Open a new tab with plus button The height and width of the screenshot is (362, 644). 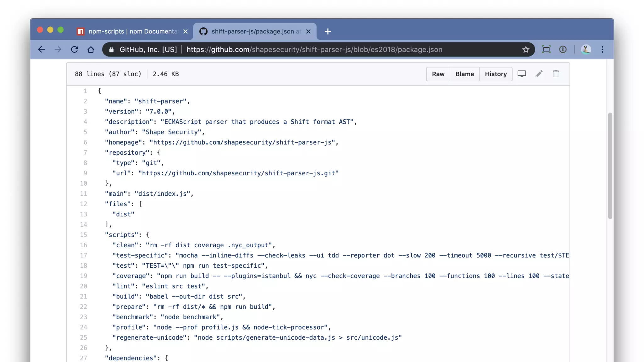coord(328,31)
